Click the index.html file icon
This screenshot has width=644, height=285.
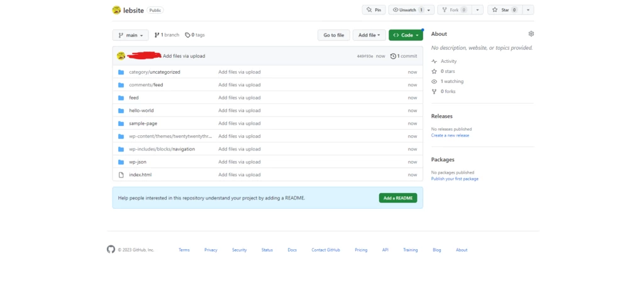click(x=121, y=174)
